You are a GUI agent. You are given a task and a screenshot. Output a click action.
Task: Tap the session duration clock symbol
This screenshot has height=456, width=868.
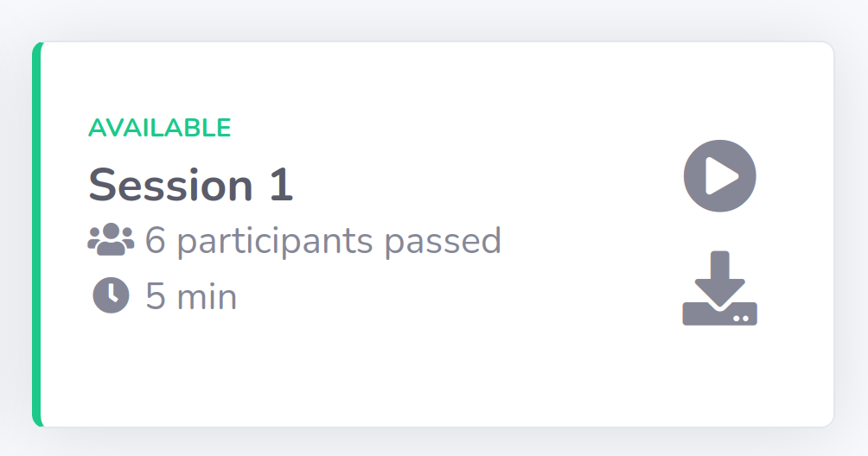[x=111, y=296]
